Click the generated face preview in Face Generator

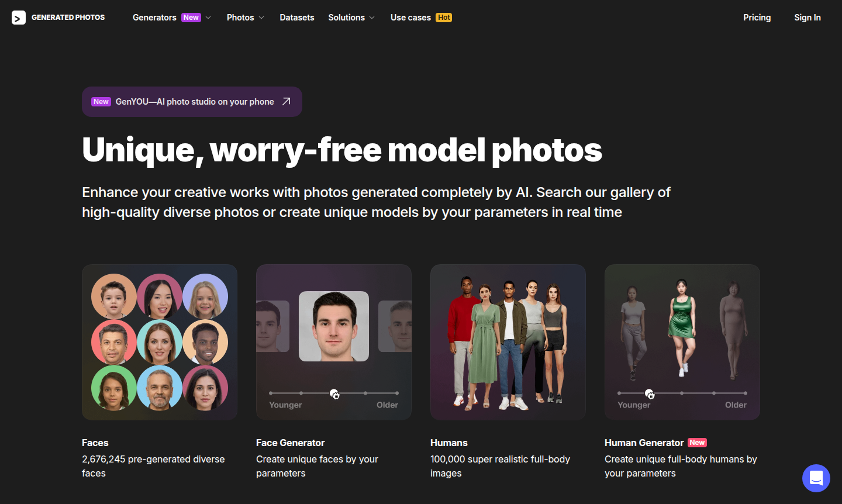333,326
